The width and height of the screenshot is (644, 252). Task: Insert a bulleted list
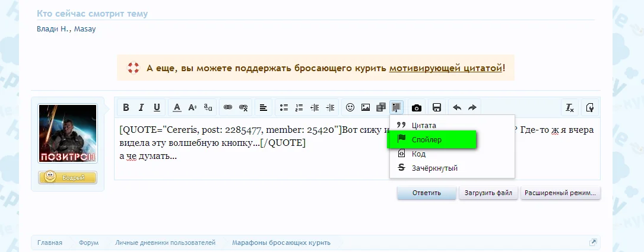(x=284, y=107)
